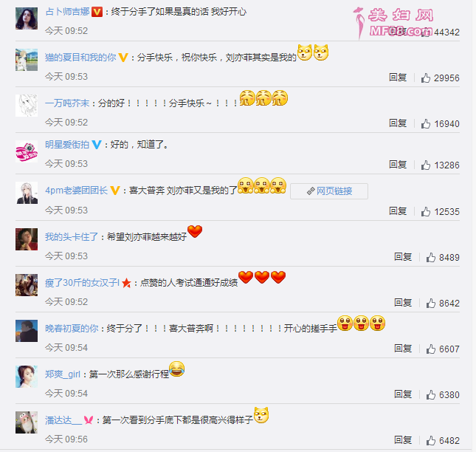Click thumbs-up icon showing 16940
Image resolution: width=476 pixels, height=452 pixels.
(425, 123)
